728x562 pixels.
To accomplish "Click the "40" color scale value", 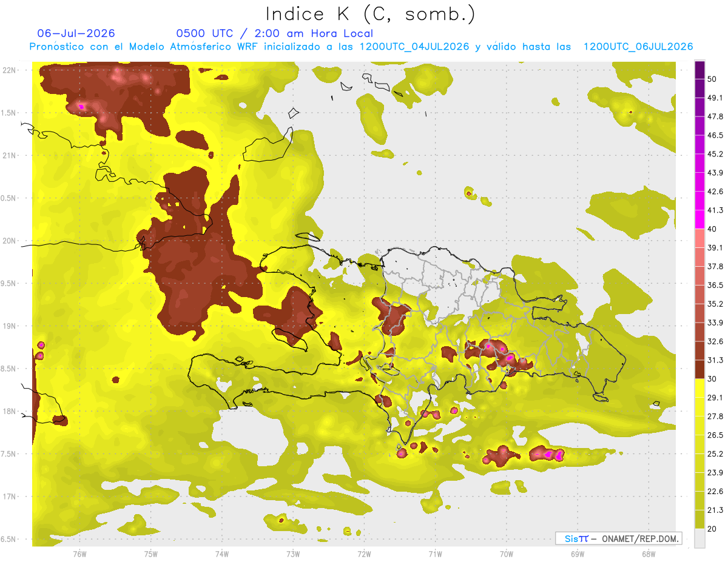I will pyautogui.click(x=713, y=229).
